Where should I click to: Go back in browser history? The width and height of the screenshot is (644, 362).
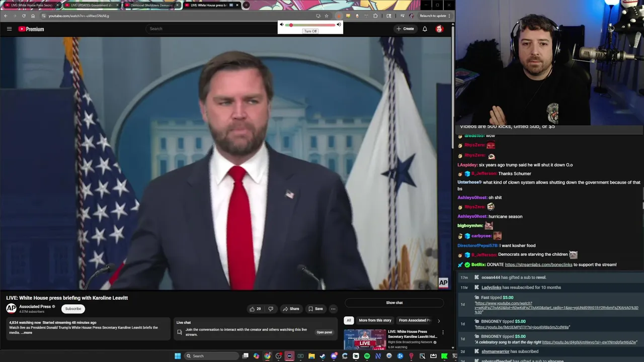click(x=6, y=16)
